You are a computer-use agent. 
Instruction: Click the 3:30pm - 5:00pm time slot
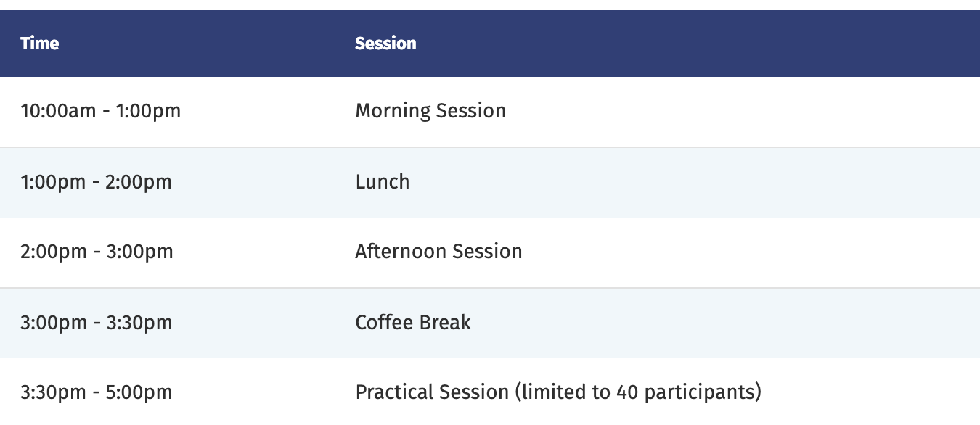pos(97,392)
